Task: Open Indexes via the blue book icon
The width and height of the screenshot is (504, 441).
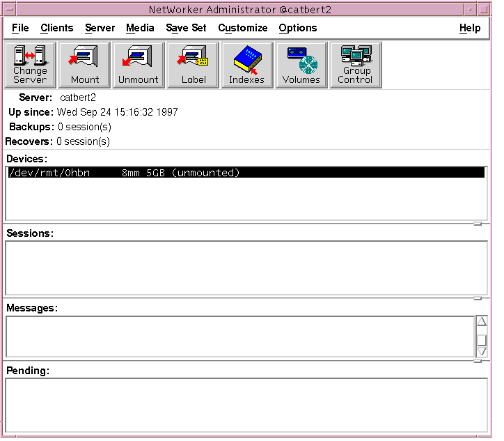Action: [246, 65]
